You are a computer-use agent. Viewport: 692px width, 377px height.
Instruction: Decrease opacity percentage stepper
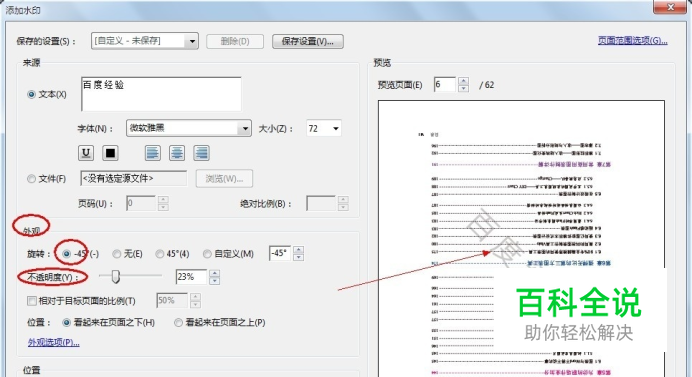214,280
